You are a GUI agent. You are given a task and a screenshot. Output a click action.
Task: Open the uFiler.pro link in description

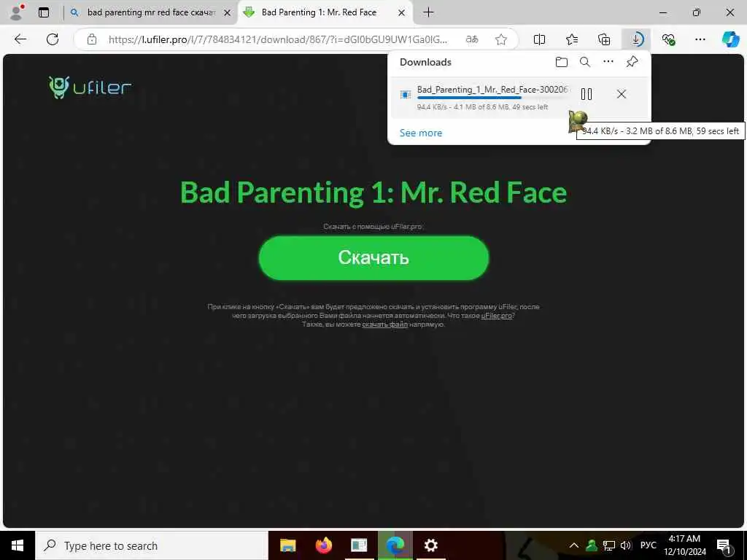496,316
